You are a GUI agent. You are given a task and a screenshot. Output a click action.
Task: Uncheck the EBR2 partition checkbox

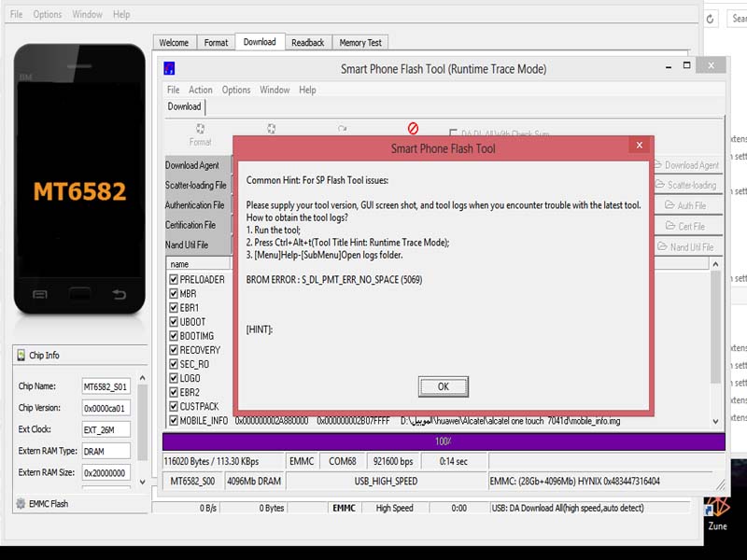[174, 392]
